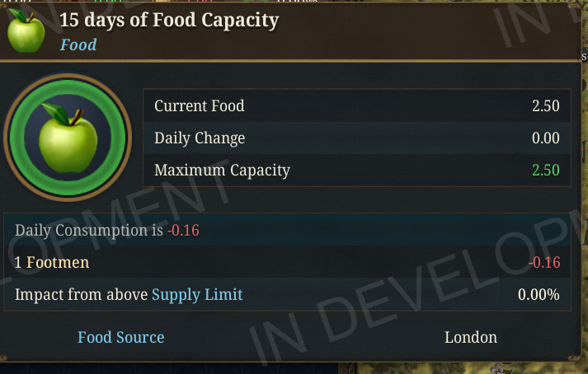
Task: Click the small green apple header icon
Action: coord(26,31)
